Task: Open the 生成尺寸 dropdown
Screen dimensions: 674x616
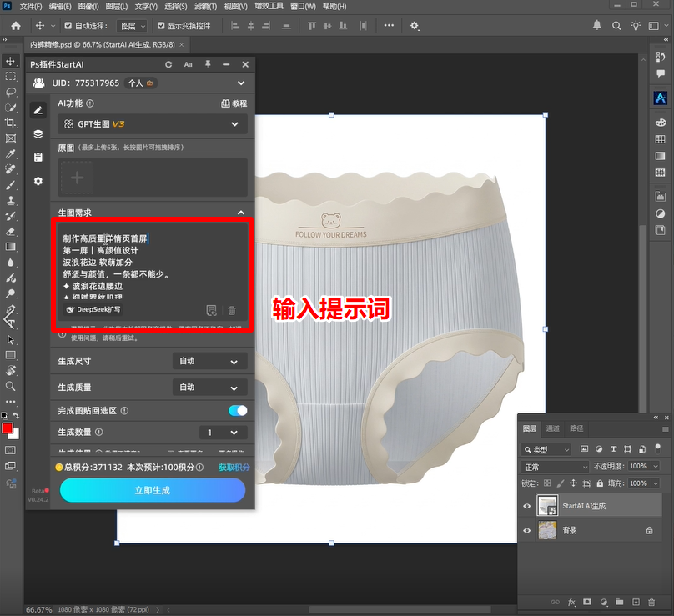Action: [210, 361]
